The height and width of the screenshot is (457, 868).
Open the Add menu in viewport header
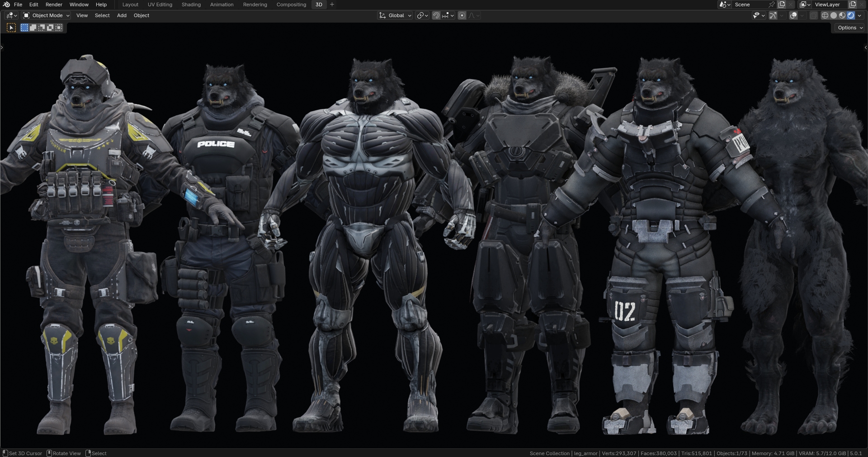coord(122,15)
